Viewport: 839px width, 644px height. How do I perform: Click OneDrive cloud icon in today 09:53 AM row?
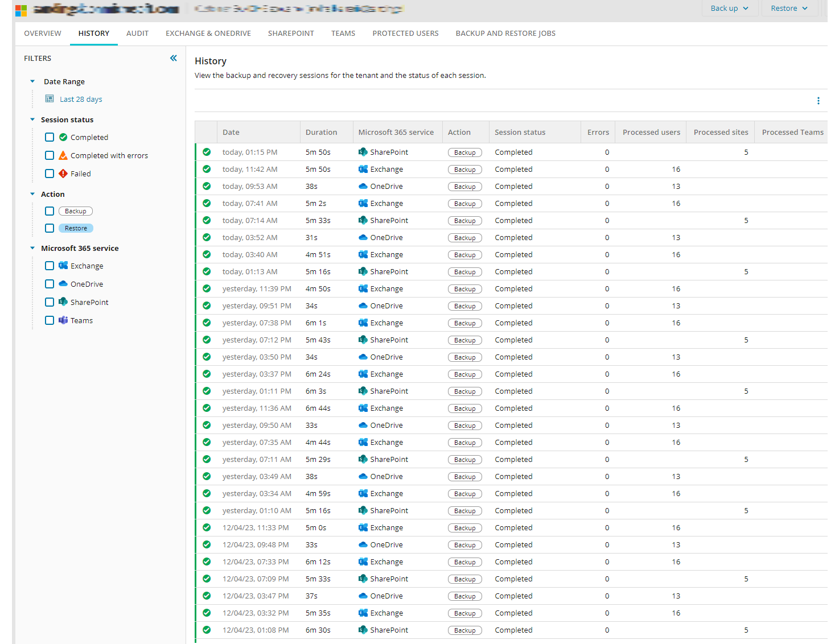(x=363, y=186)
